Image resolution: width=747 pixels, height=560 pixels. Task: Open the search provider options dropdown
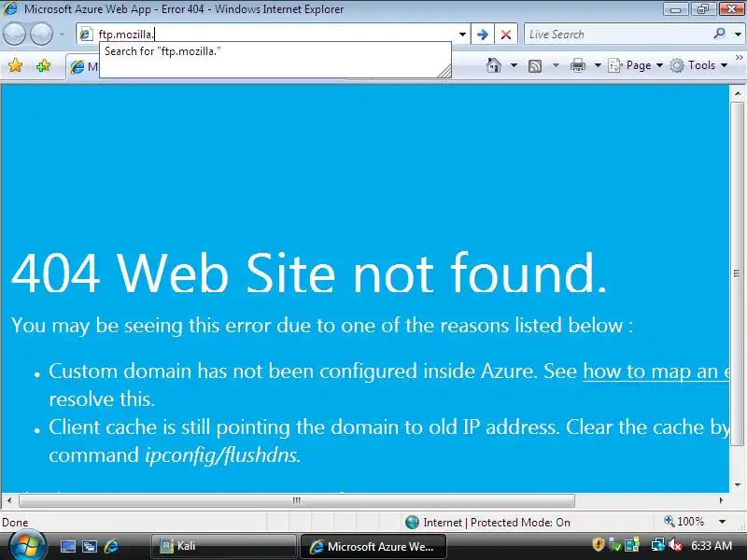point(738,35)
